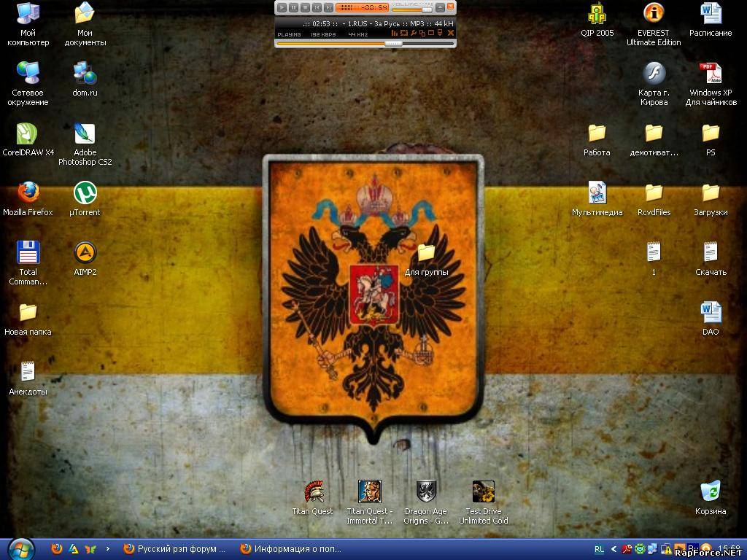This screenshot has height=560, width=747.
Task: Adjust the AIMP volume slider
Action: [412, 9]
